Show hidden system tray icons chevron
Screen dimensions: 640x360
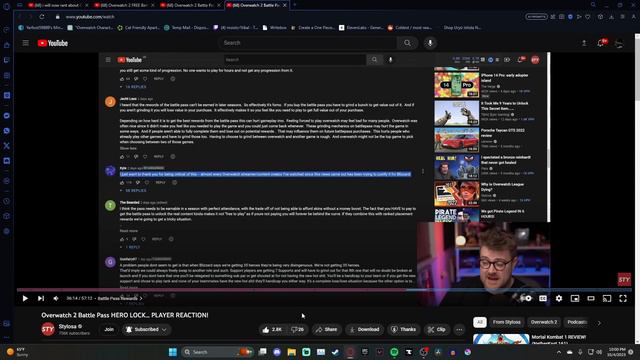559,352
